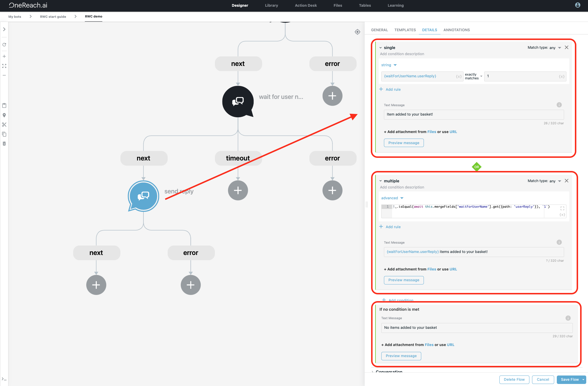Go to RWC start guide breadcrumb
The width and height of the screenshot is (588, 386).
click(53, 17)
